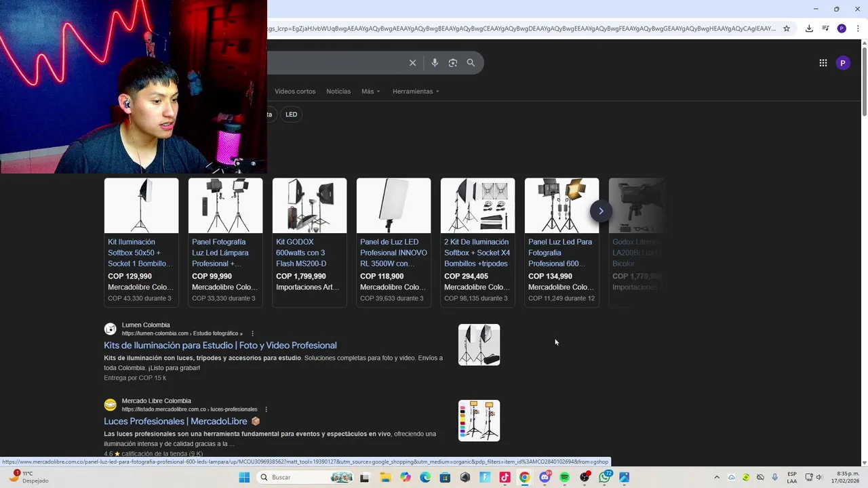868x488 pixels.
Task: Click the Lumen Colombia site favicon
Action: pos(110,329)
